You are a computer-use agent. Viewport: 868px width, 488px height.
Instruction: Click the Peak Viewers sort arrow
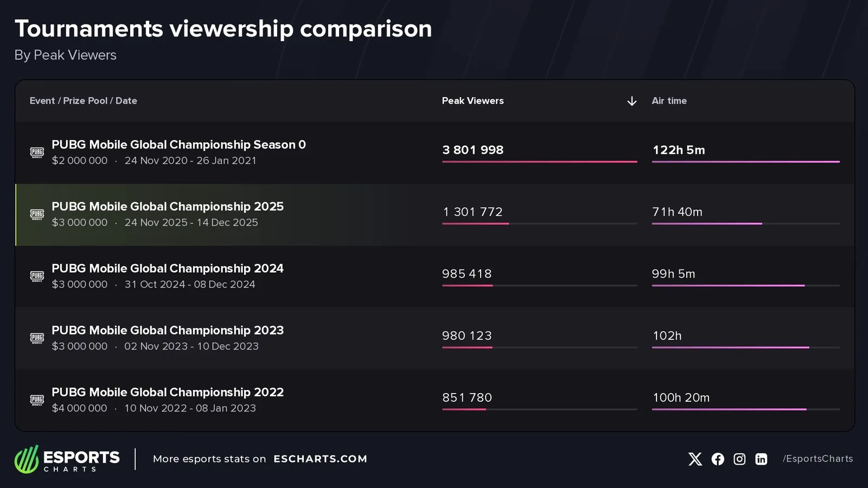coord(631,101)
